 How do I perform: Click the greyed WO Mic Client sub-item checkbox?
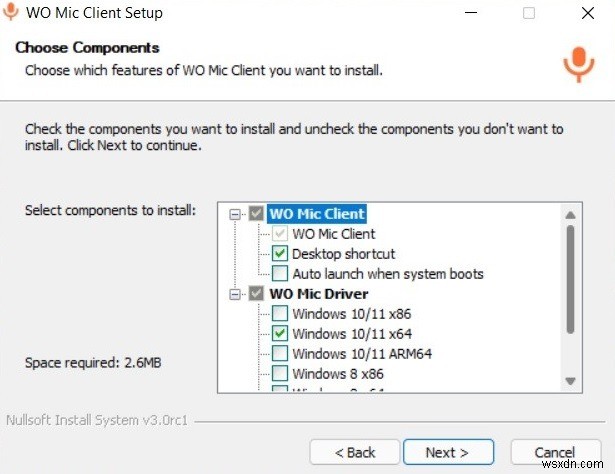pyautogui.click(x=280, y=234)
